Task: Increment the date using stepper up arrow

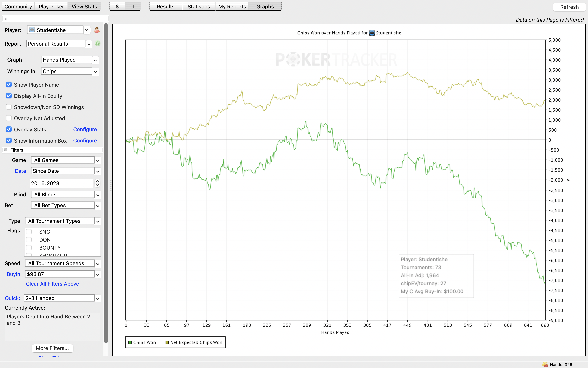Action: [x=97, y=181]
